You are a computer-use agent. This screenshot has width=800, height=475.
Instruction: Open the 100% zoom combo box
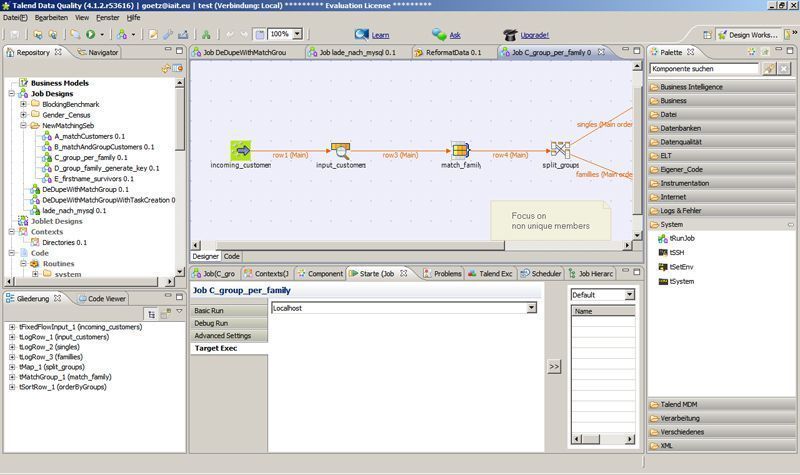click(x=297, y=34)
